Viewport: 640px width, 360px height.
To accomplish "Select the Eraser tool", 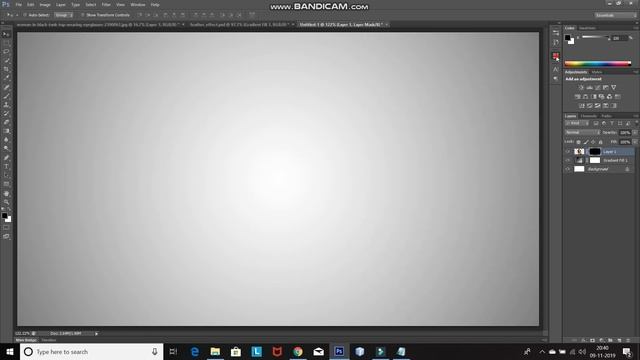I will [x=6, y=122].
